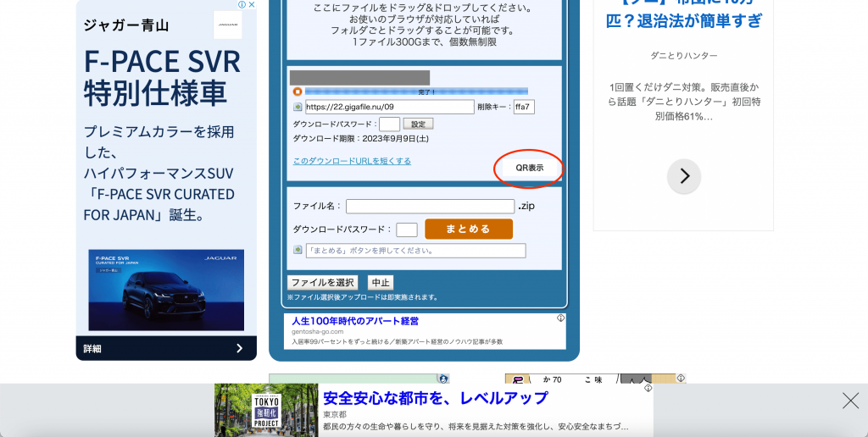
Task: Click the QR表示 button
Action: point(530,168)
